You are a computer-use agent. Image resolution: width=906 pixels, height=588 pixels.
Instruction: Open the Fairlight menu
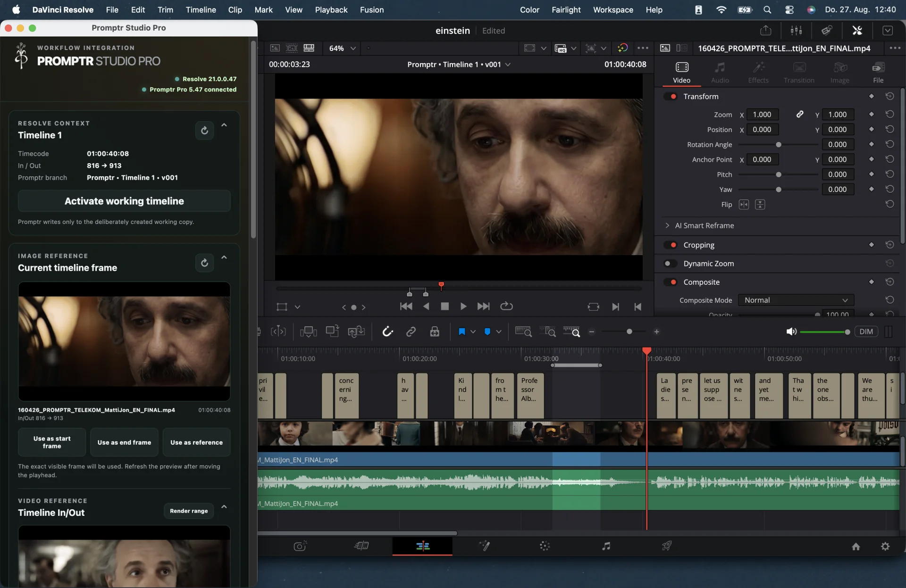566,10
